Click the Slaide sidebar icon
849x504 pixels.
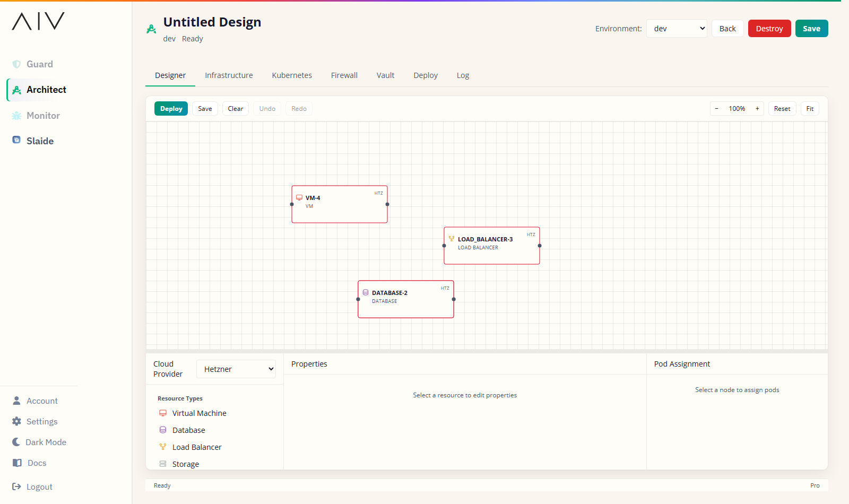16,141
